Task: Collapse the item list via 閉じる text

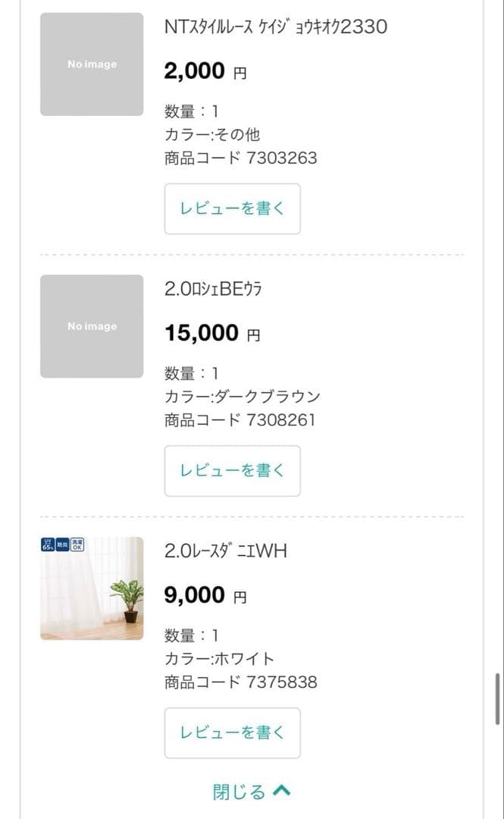Action: [239, 792]
